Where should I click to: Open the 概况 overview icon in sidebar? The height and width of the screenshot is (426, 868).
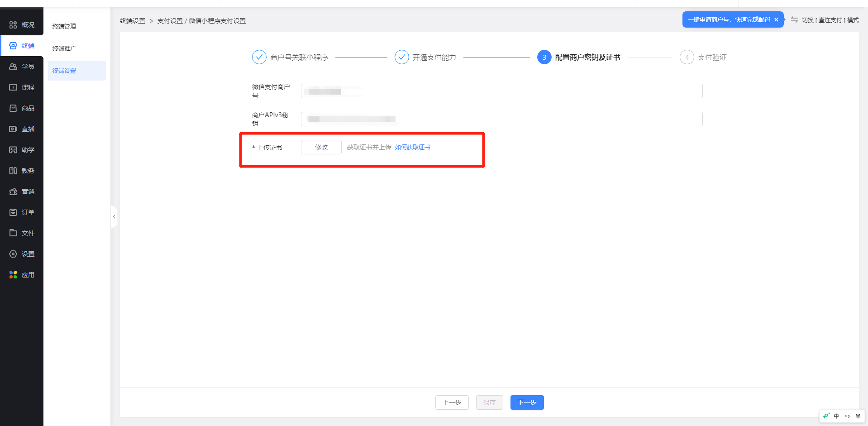tap(13, 25)
